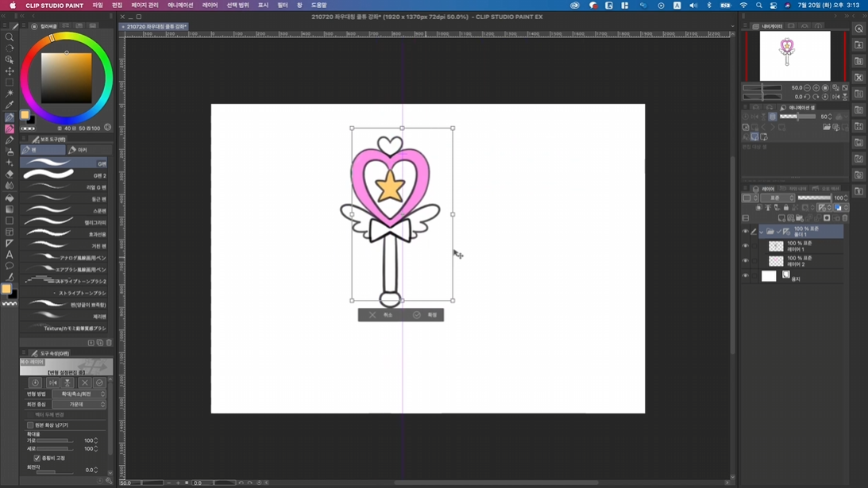This screenshot has height=488, width=868.
Task: Select the Zoom magnifier tool
Action: point(10,37)
